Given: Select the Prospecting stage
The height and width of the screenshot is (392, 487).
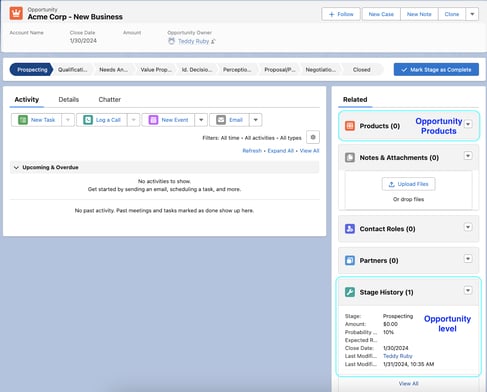Looking at the screenshot, I should coord(32,69).
